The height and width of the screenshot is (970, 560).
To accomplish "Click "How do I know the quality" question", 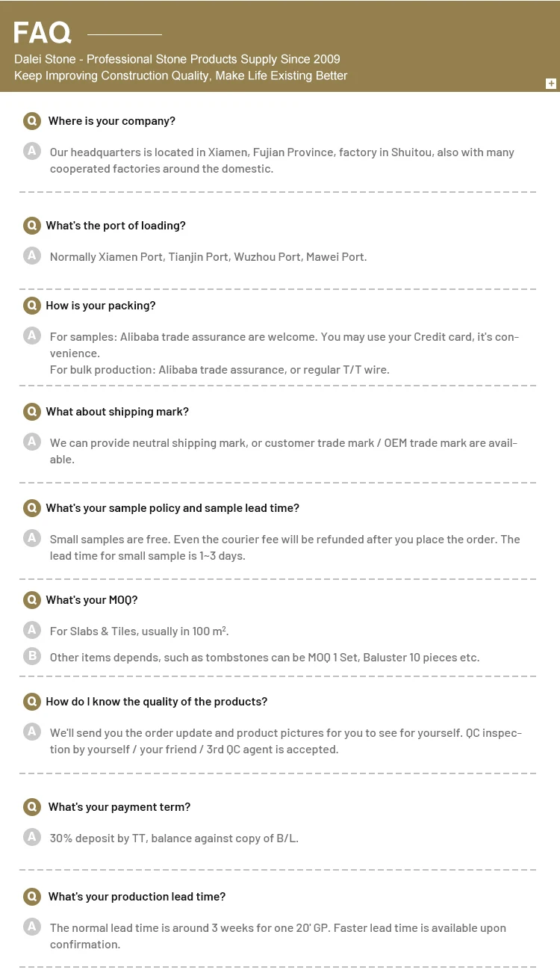I will (x=157, y=702).
